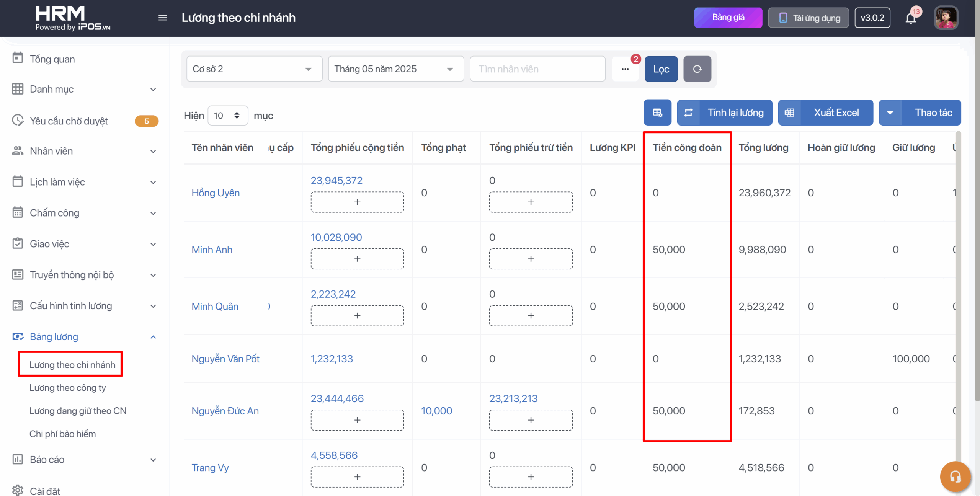Open the notifications bell

pyautogui.click(x=911, y=18)
